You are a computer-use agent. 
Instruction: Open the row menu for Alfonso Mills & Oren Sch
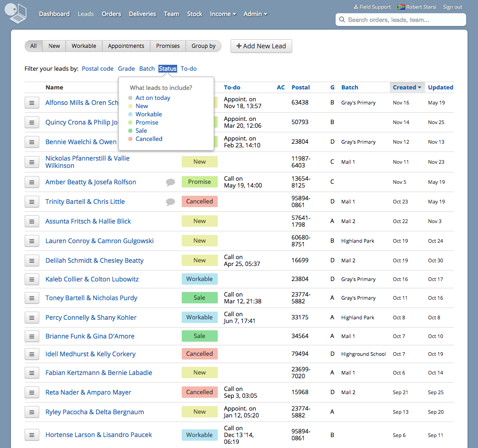click(x=32, y=103)
